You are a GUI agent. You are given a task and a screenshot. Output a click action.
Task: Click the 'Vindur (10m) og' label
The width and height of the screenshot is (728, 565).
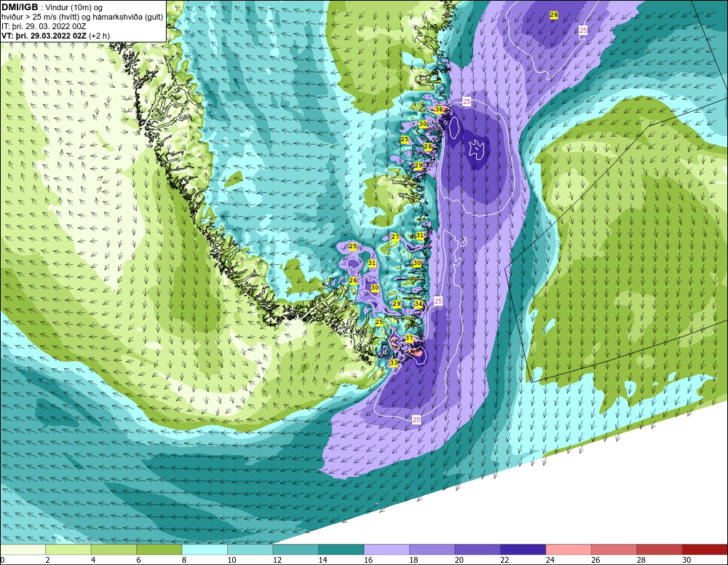[75, 8]
